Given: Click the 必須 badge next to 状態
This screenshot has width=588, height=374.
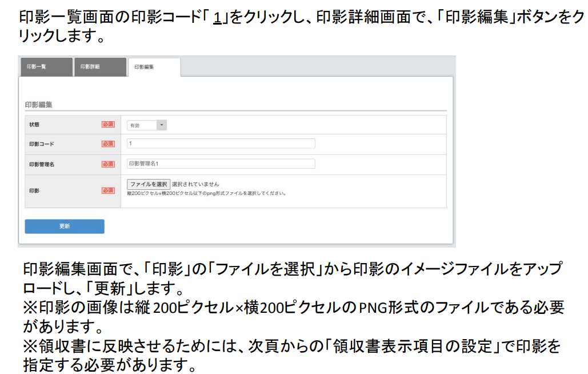Looking at the screenshot, I should (108, 125).
